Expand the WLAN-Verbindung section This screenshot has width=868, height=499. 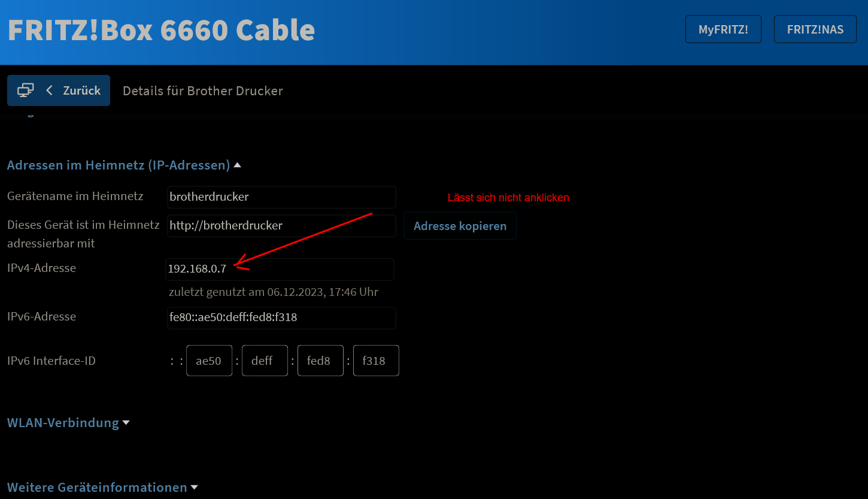tap(68, 423)
